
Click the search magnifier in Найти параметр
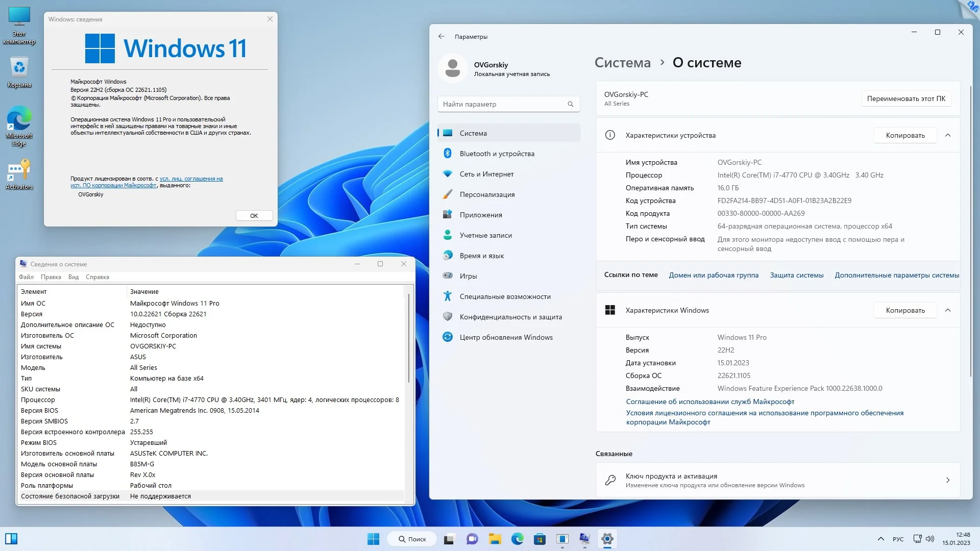(571, 104)
